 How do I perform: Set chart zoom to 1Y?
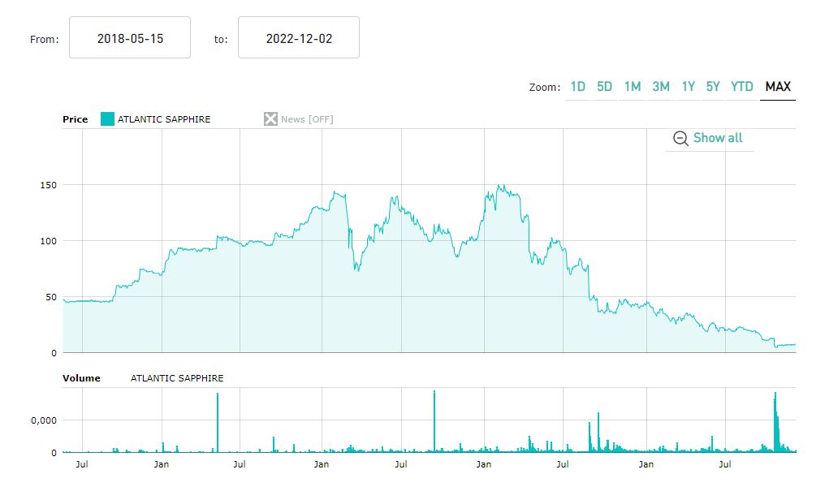click(688, 87)
